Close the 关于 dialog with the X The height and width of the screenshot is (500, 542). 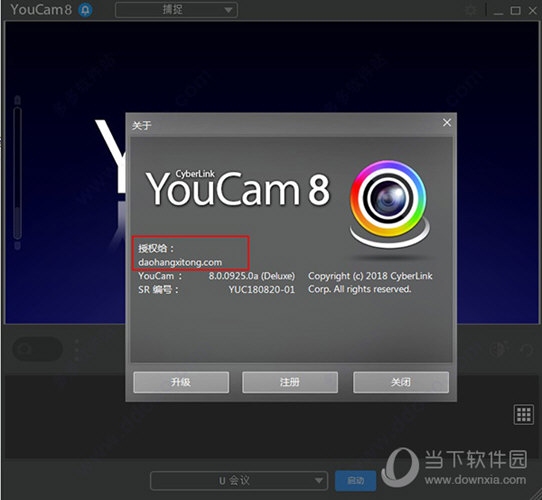447,122
